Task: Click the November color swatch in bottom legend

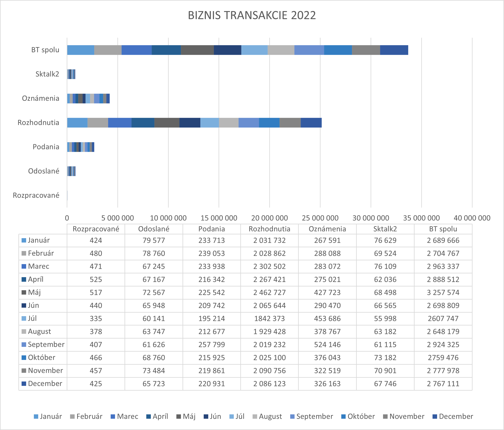Action: [x=385, y=417]
